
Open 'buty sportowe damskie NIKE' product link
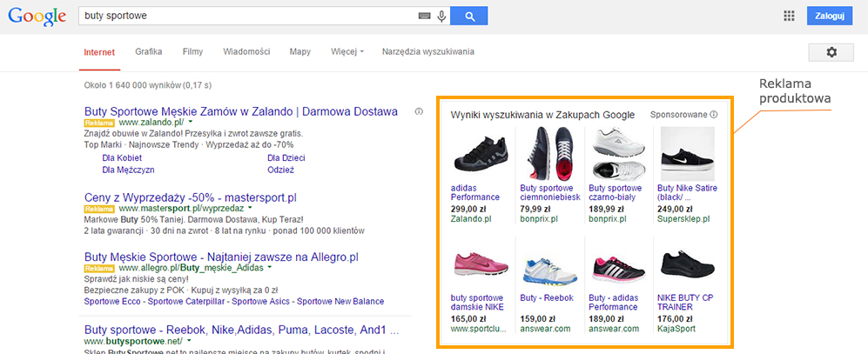pos(477,302)
